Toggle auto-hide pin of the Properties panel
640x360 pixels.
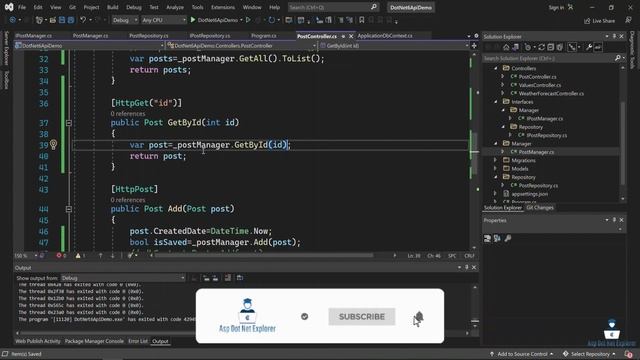pos(614,220)
